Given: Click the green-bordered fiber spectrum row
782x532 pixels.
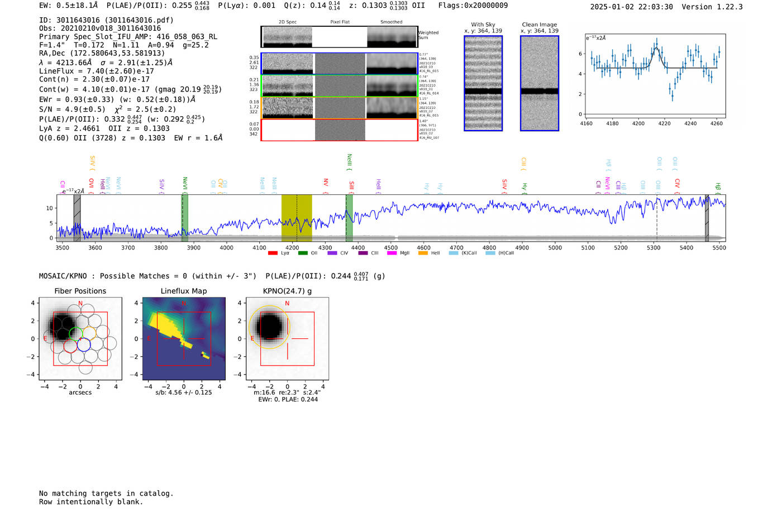Looking at the screenshot, I should pyautogui.click(x=339, y=86).
